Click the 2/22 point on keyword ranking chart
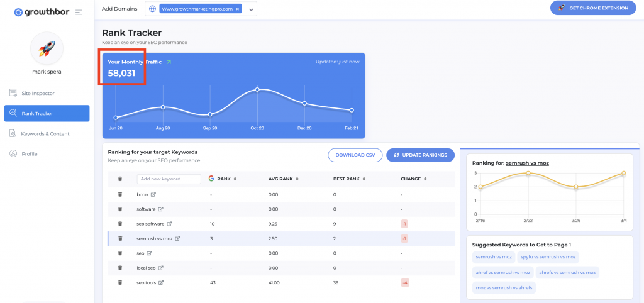The image size is (644, 303). [x=528, y=174]
